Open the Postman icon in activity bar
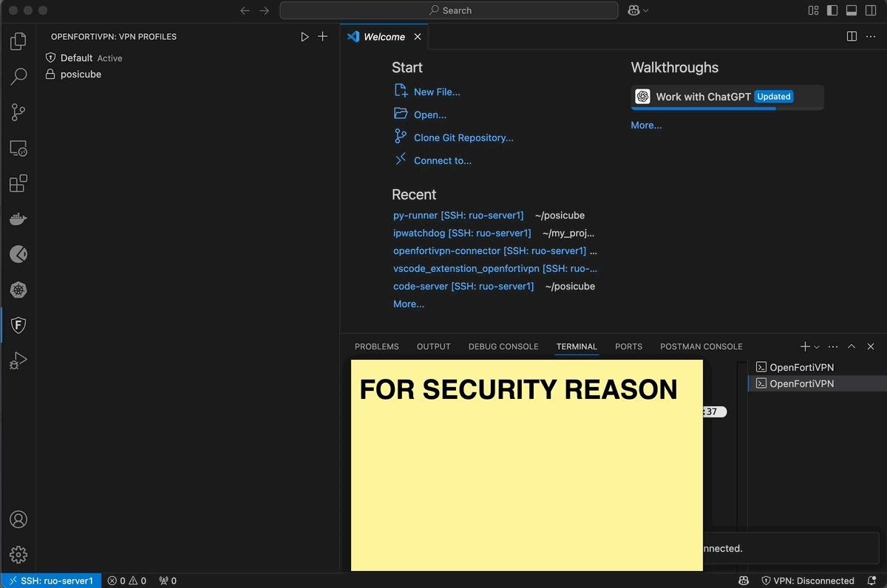The image size is (887, 588). pyautogui.click(x=18, y=255)
